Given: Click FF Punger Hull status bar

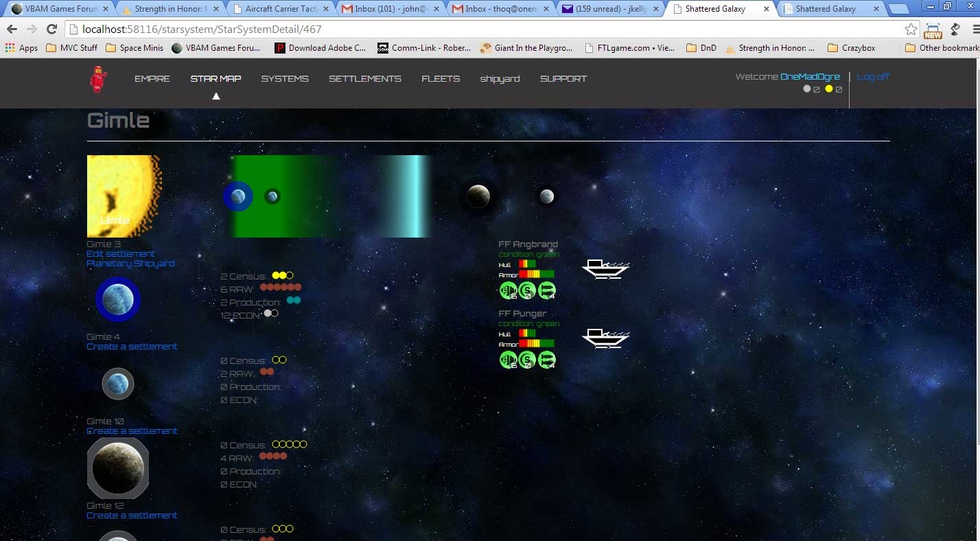Looking at the screenshot, I should 527,333.
